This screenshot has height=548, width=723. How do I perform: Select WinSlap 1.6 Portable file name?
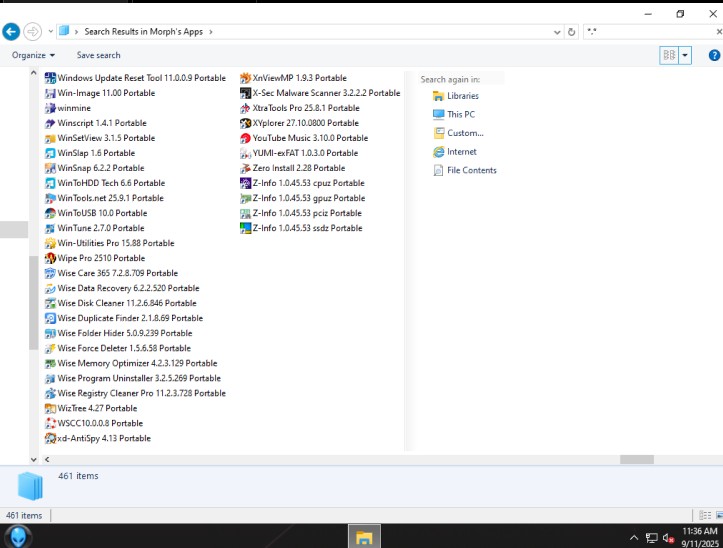point(96,153)
